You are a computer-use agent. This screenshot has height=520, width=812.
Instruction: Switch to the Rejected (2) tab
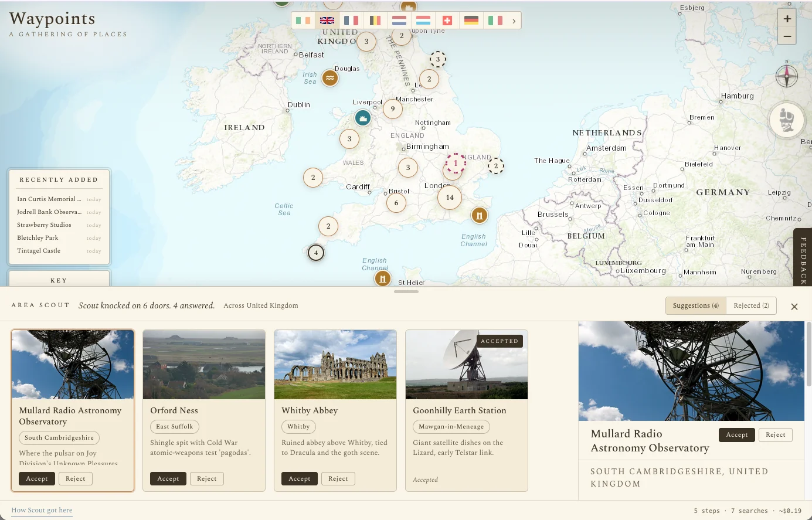click(x=751, y=305)
